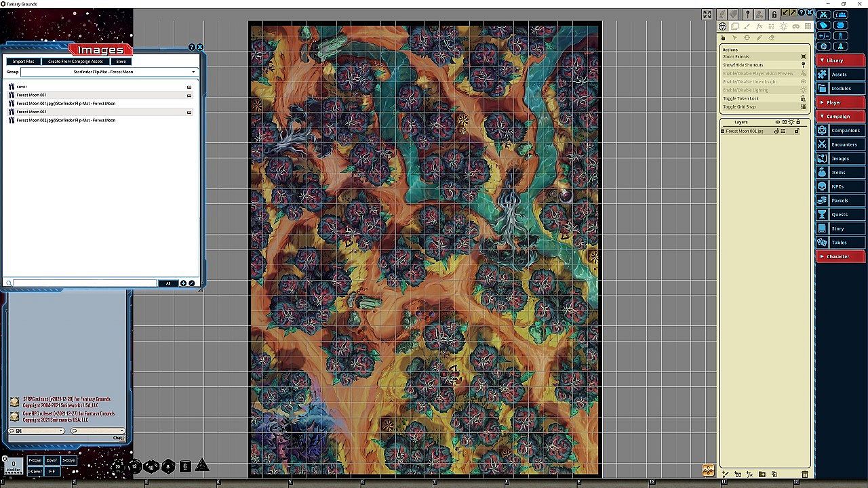Click the Import Files button
Screen dimensions: 868x488
pyautogui.click(x=23, y=62)
